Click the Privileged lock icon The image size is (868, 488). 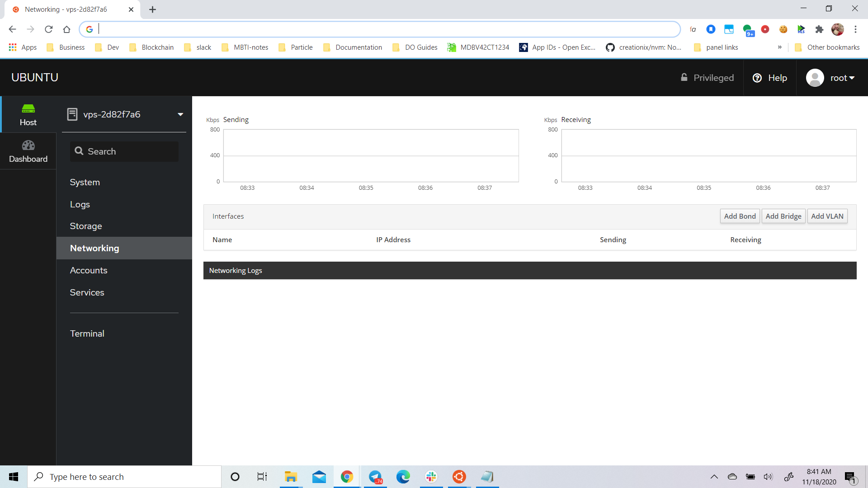pos(684,78)
